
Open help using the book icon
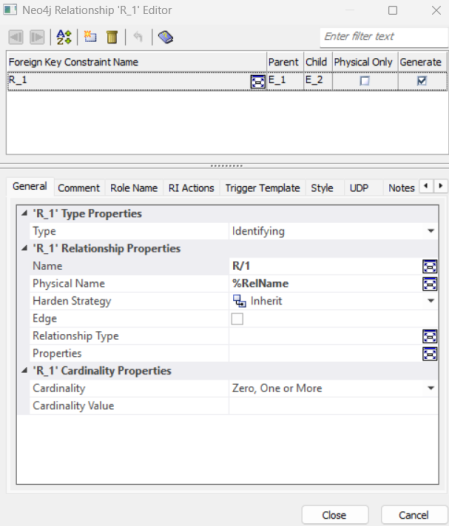[165, 37]
